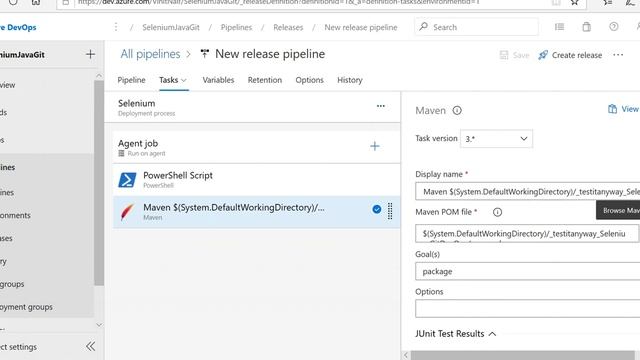The height and width of the screenshot is (360, 640).
Task: Click the PowerShell Script task icon
Action: (x=127, y=180)
